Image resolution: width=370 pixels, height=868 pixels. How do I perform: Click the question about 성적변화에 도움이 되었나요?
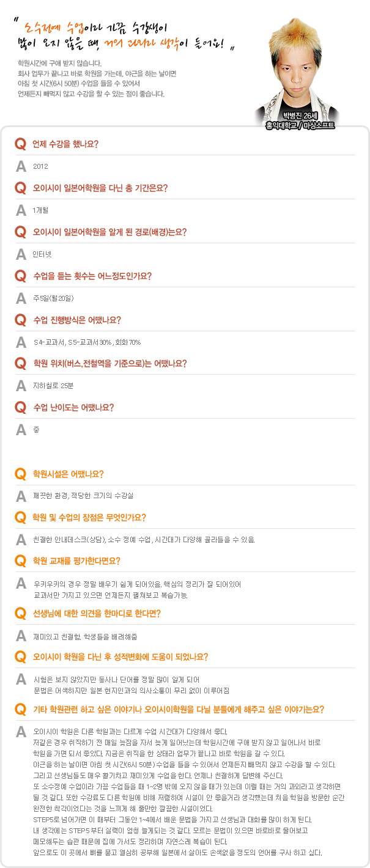(x=120, y=657)
